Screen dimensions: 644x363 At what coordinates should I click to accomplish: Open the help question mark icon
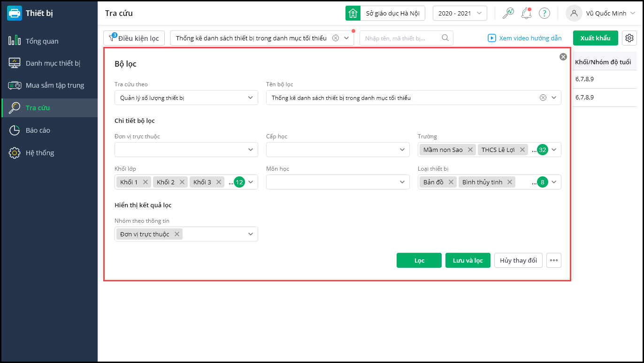(x=544, y=13)
